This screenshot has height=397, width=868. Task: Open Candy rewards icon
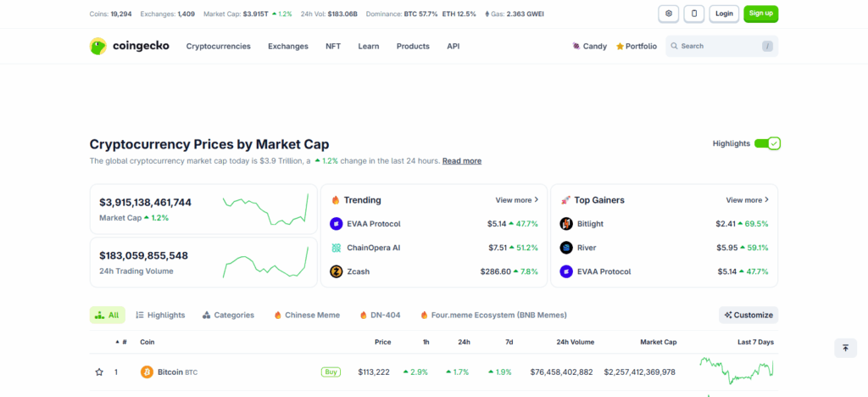[x=576, y=47]
